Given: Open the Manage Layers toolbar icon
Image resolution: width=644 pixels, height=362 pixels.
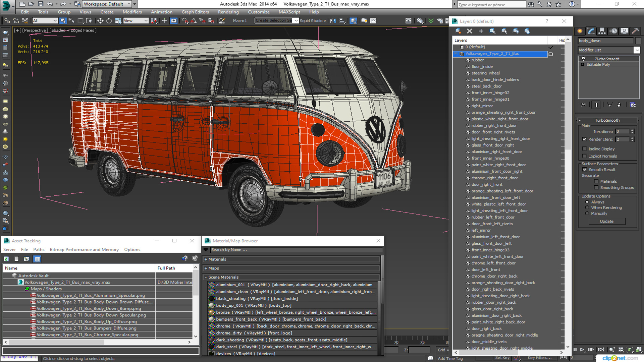Looking at the screenshot, I should pos(353,21).
